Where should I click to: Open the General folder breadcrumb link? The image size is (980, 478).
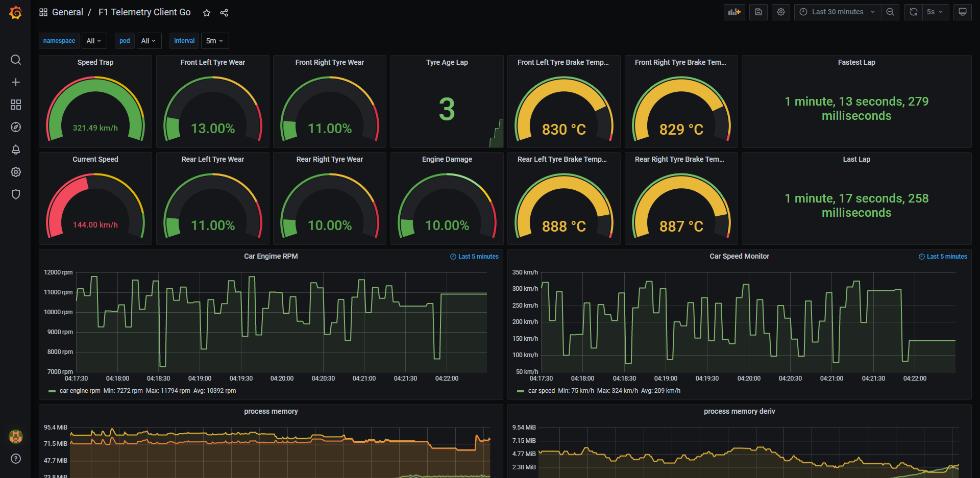67,12
